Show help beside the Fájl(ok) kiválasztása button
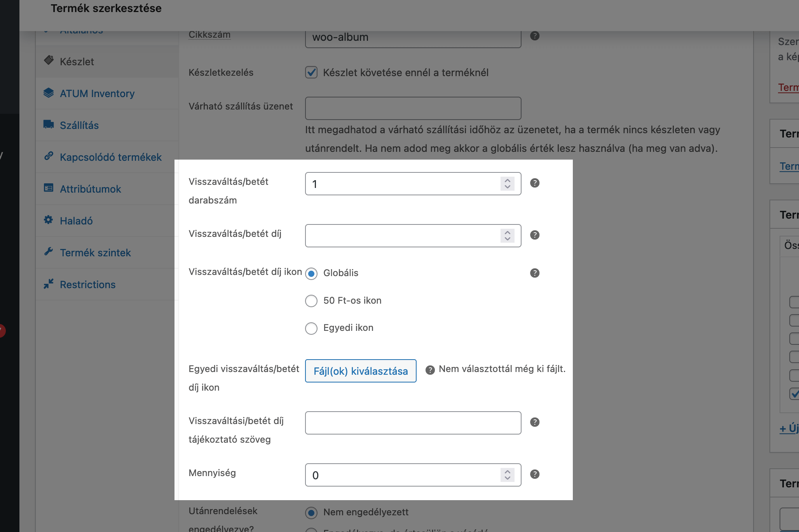 [430, 370]
